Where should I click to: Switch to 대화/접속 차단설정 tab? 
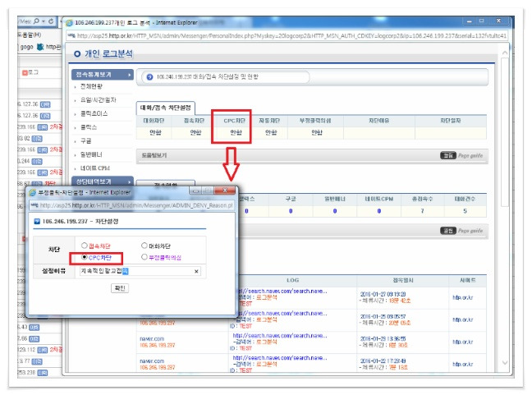pos(166,108)
